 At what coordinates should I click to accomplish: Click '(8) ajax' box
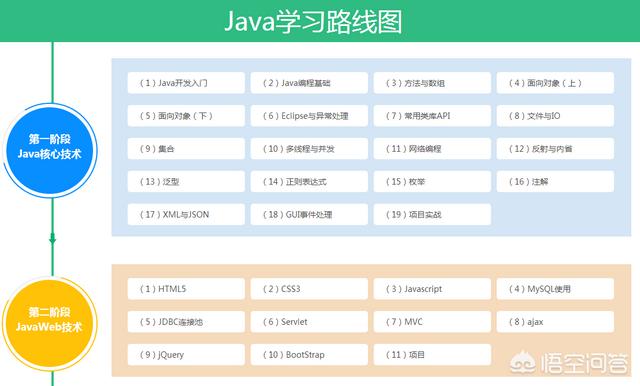[555, 322]
